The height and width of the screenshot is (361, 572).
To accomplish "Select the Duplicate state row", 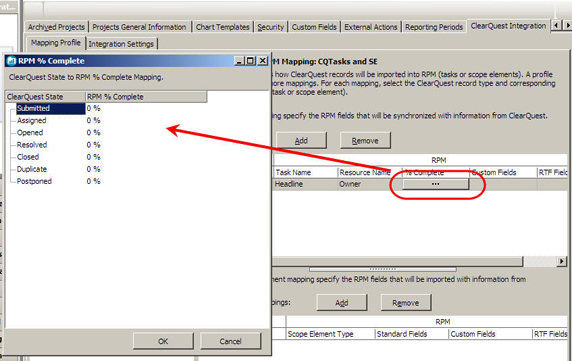I will [32, 169].
